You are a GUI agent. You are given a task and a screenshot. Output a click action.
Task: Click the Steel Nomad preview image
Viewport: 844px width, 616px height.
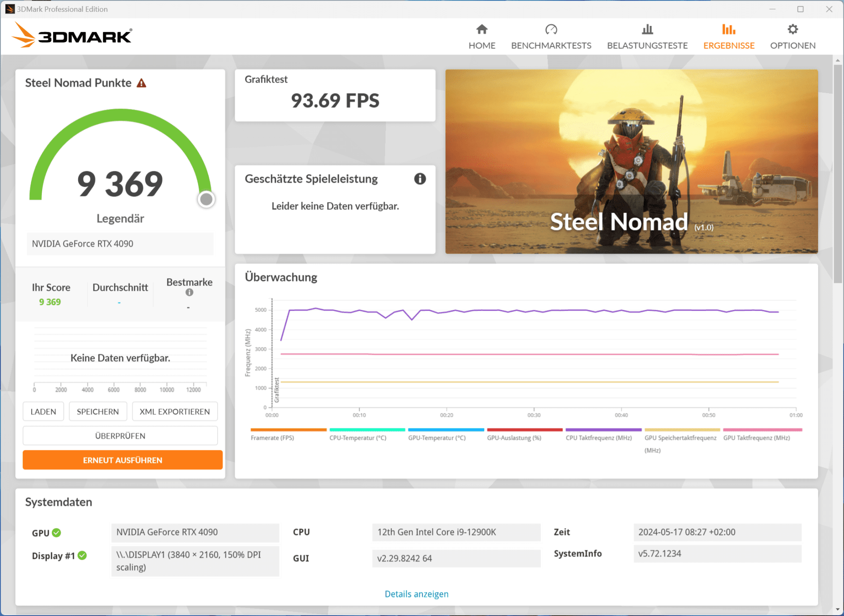[x=631, y=161]
